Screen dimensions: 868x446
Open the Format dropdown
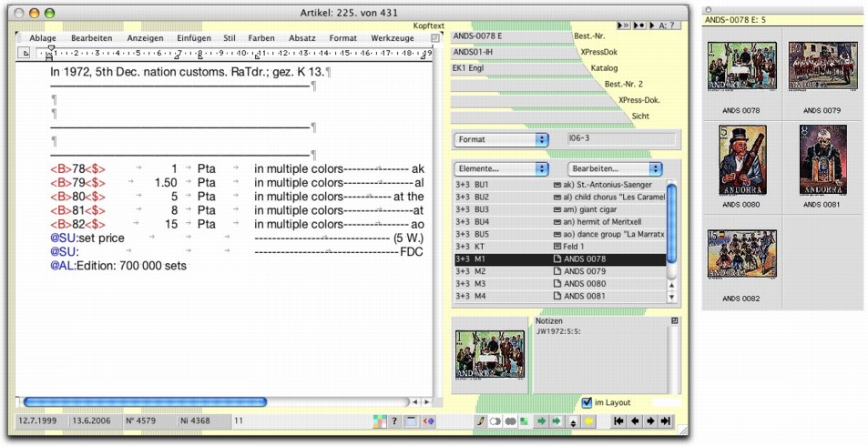click(501, 139)
